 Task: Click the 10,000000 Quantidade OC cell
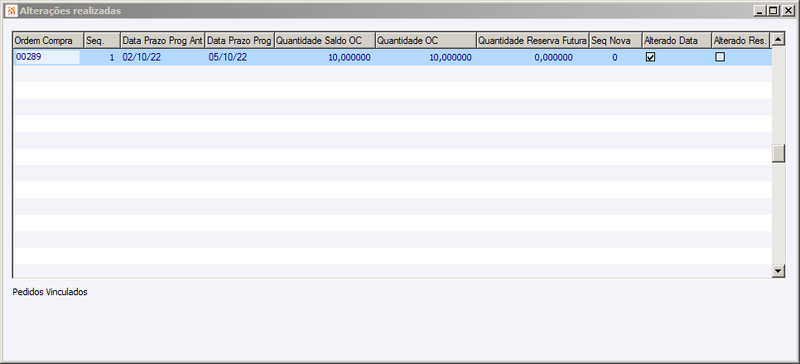tap(426, 57)
